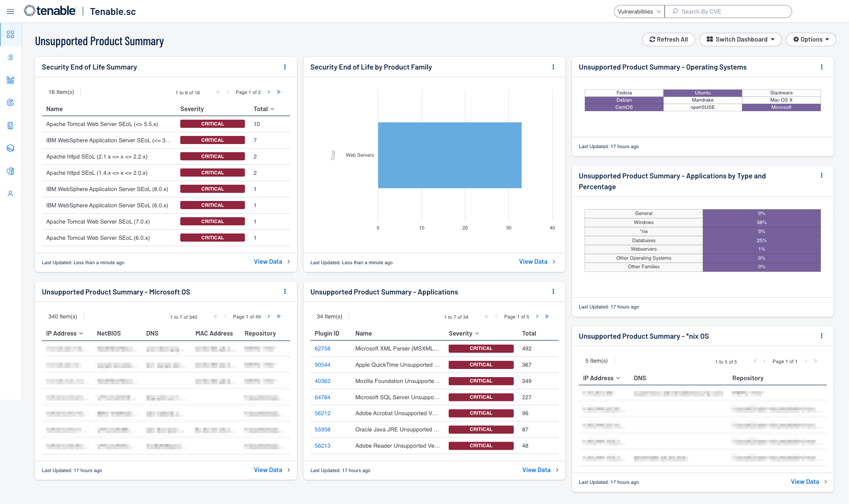Open the Vulnerabilities search type dropdown
849x504 pixels.
point(639,11)
